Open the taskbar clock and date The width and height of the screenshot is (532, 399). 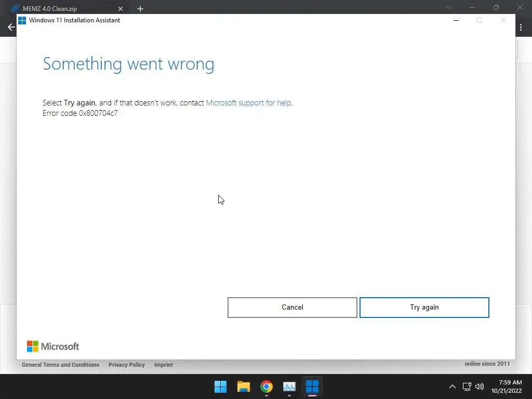507,387
